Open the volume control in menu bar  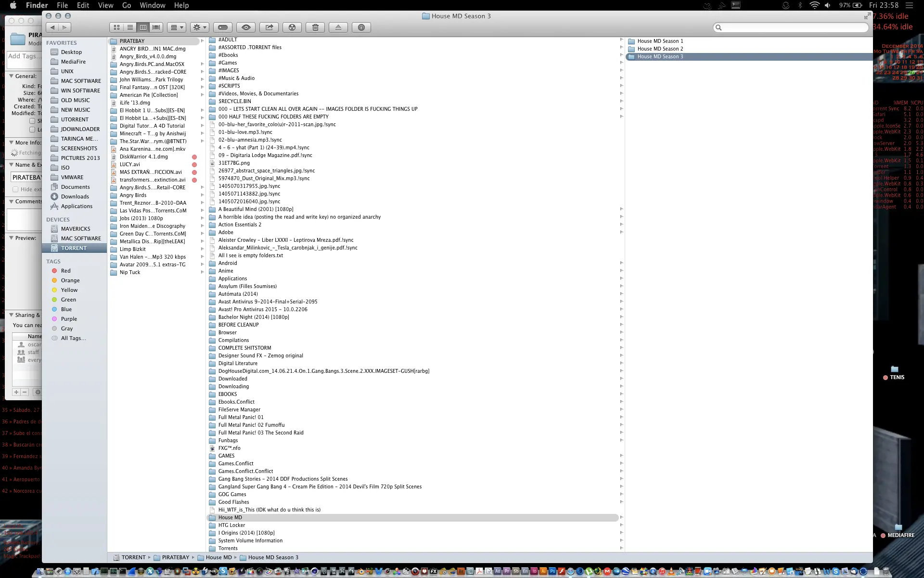pos(828,5)
